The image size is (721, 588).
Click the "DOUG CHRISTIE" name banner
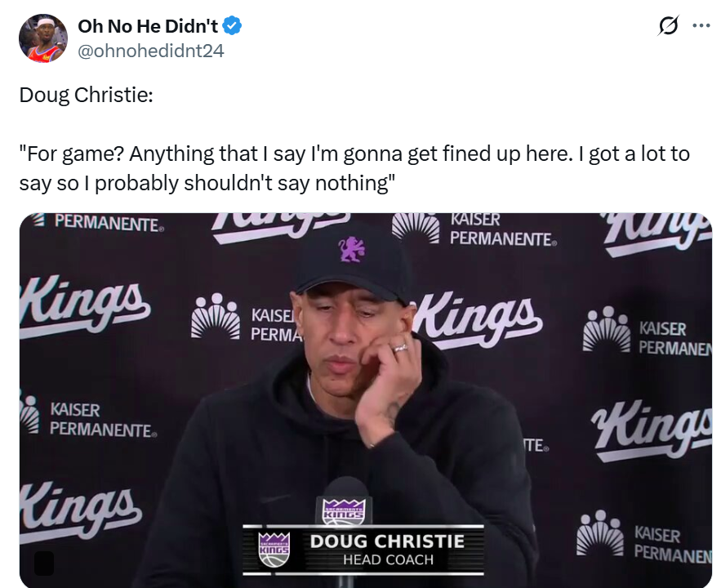[x=386, y=541]
